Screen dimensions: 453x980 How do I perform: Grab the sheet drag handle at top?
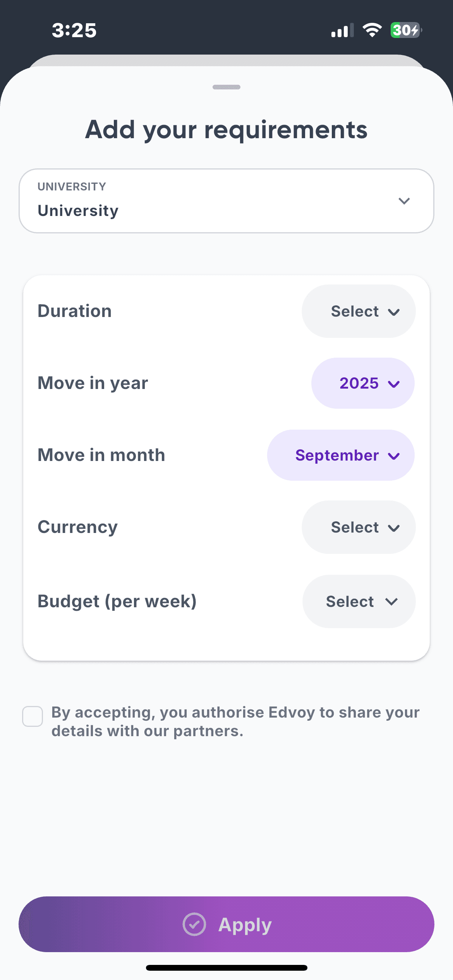226,87
